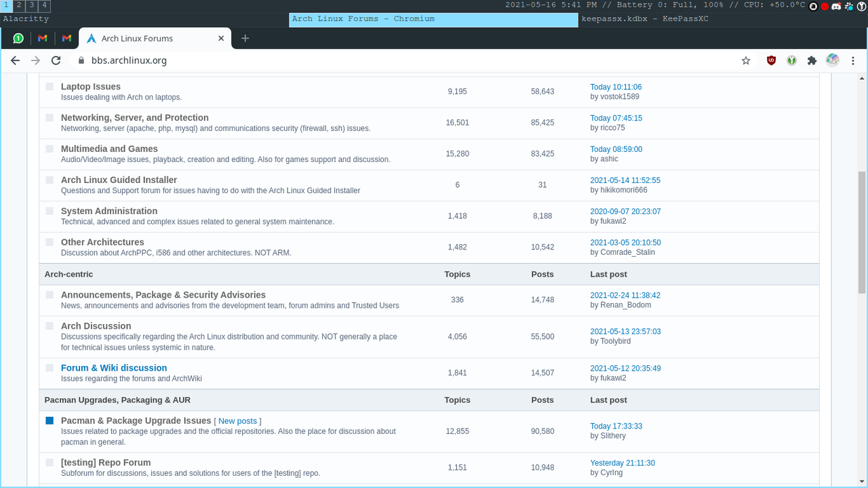Click the 16,501 topics count
This screenshot has width=868, height=488.
tap(458, 123)
